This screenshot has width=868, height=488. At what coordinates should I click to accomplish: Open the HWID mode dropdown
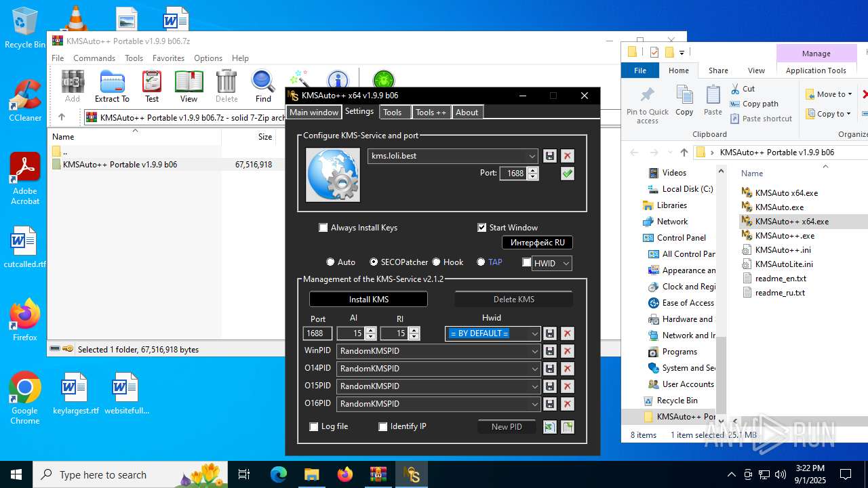pos(566,264)
